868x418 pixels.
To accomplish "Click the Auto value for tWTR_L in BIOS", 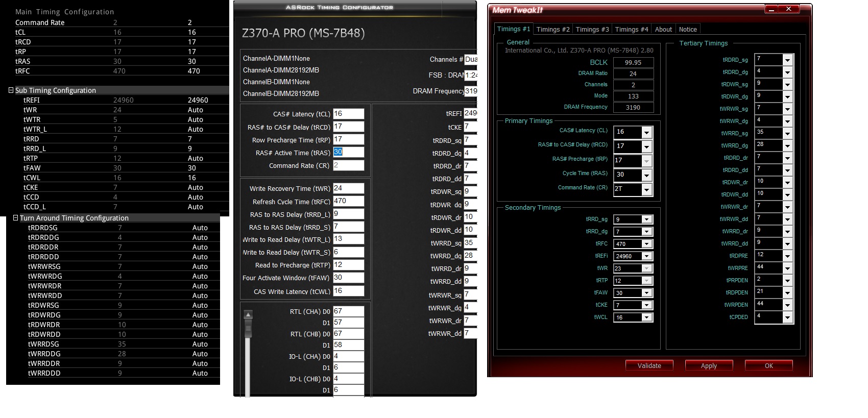I will coord(196,129).
